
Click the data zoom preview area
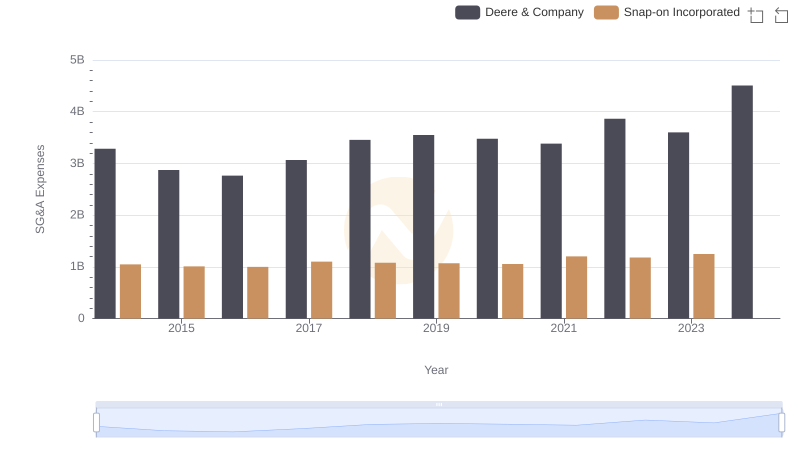coord(439,423)
